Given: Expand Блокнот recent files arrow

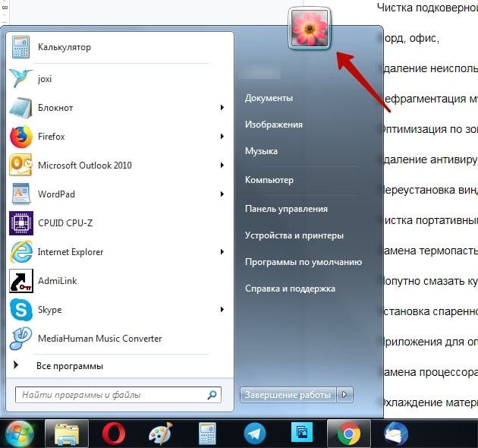Looking at the screenshot, I should tap(222, 107).
